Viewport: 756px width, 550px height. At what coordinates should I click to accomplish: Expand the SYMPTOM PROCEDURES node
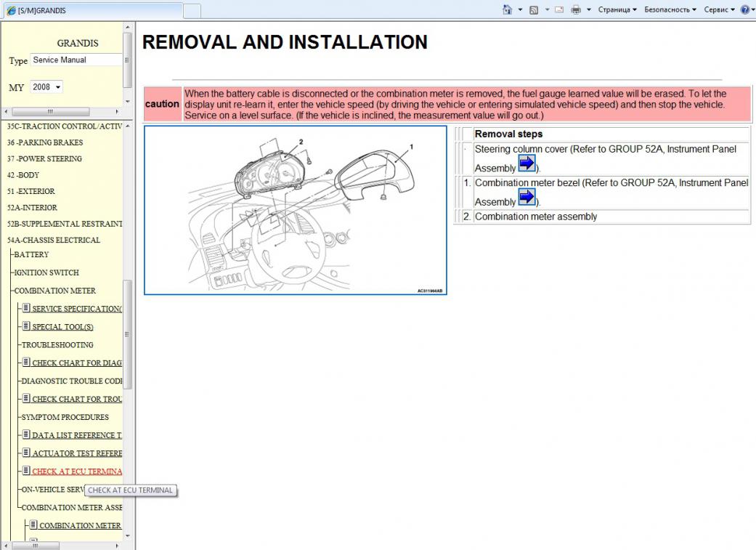[65, 417]
